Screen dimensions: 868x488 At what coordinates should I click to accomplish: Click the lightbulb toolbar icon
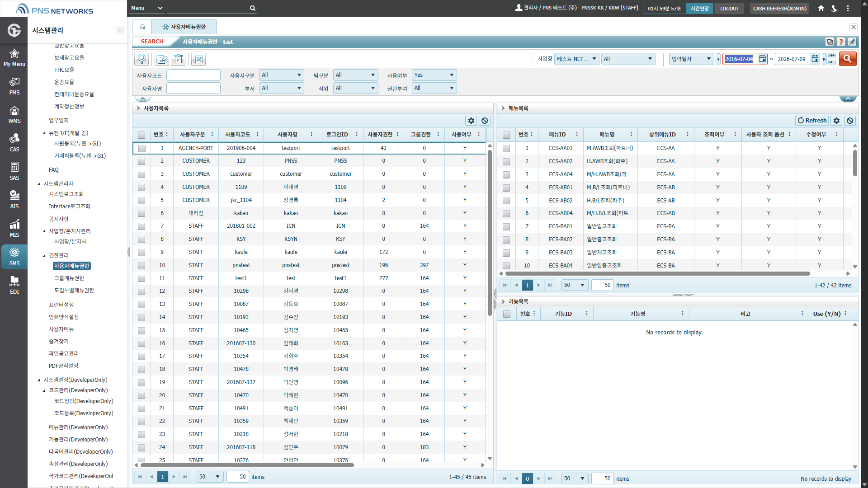[142, 59]
